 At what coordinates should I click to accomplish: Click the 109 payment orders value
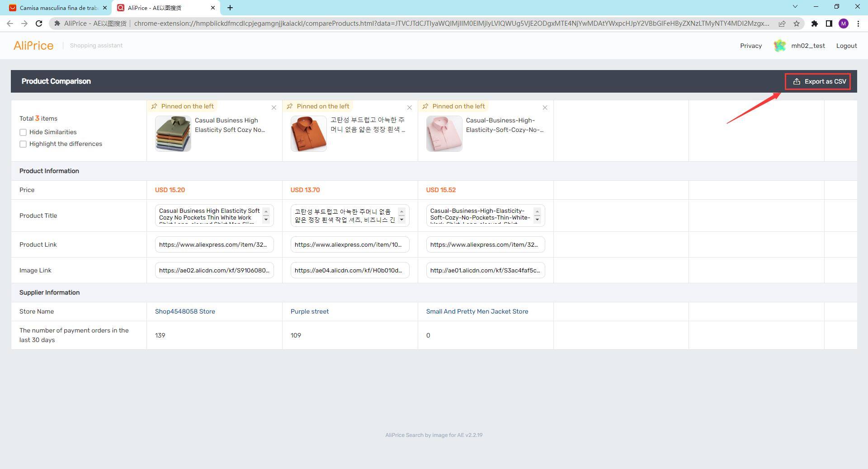click(296, 335)
